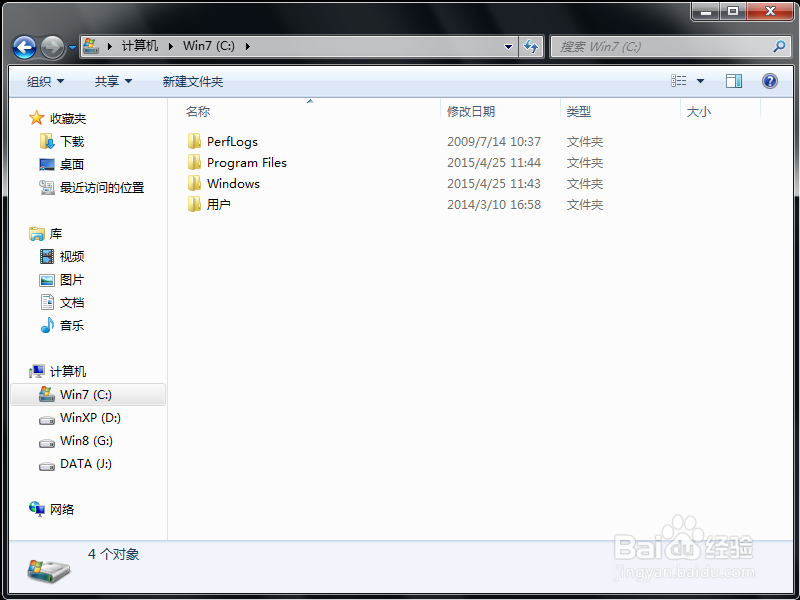Click the 用户 folder name
800x600 pixels.
point(219,204)
